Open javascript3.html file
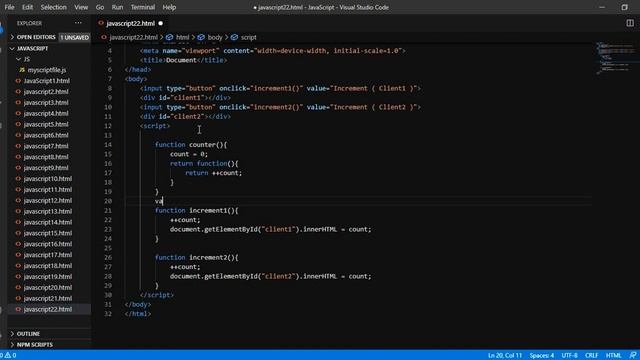Viewport: 640px width, 360px height. 46,102
